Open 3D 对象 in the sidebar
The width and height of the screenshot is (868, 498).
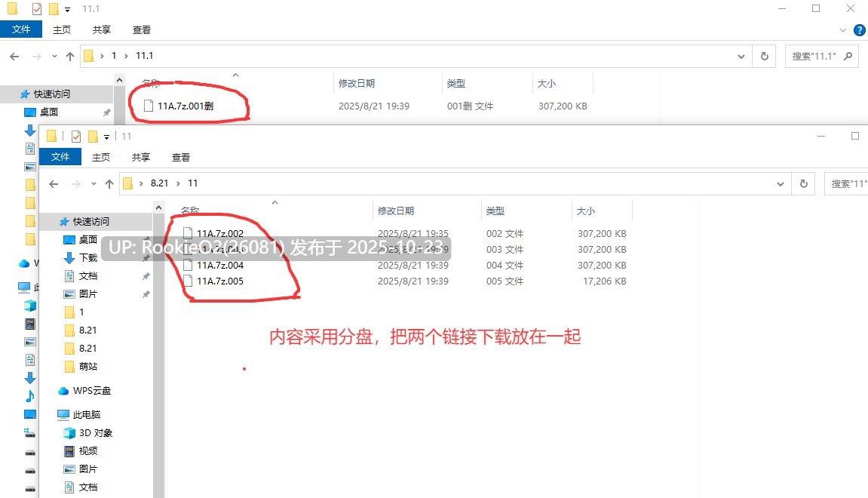(96, 432)
